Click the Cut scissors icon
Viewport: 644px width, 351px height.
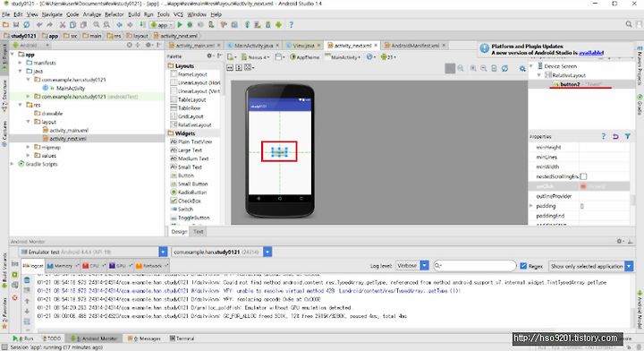[63, 25]
